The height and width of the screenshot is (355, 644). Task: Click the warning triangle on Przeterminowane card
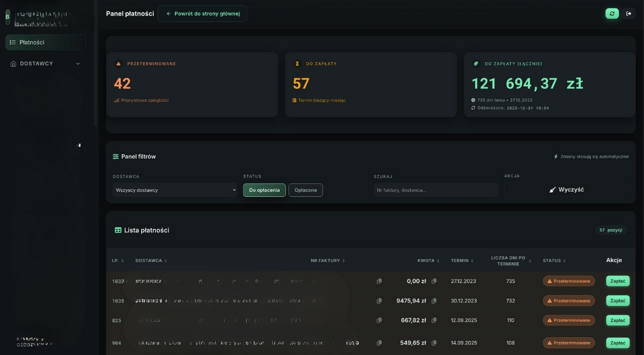(x=118, y=63)
